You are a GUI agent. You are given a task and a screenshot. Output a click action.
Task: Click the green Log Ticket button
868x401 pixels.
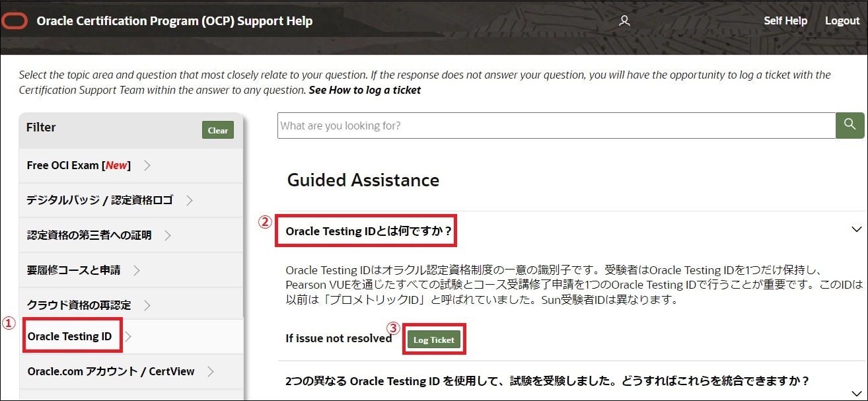point(434,340)
